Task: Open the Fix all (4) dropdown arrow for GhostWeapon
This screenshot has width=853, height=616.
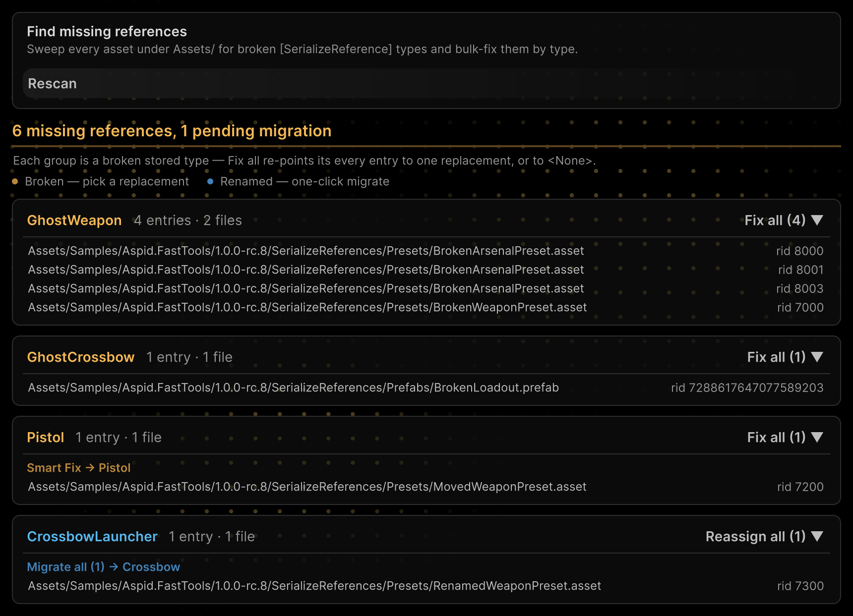Action: [x=817, y=220]
